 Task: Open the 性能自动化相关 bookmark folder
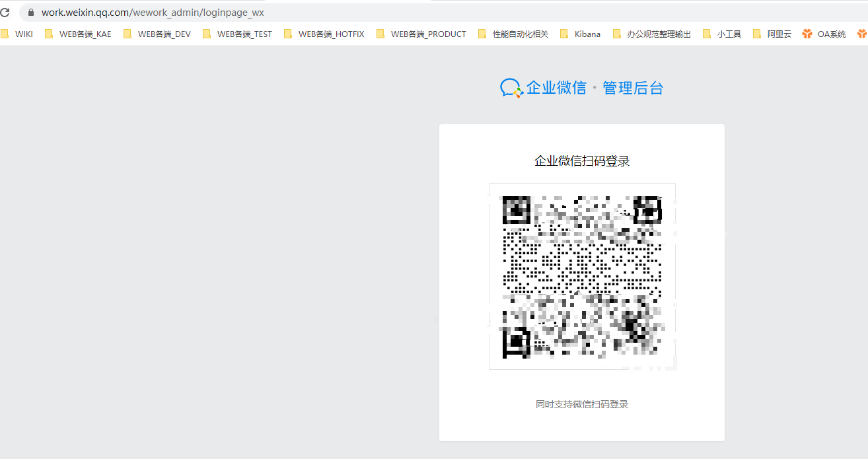[513, 34]
